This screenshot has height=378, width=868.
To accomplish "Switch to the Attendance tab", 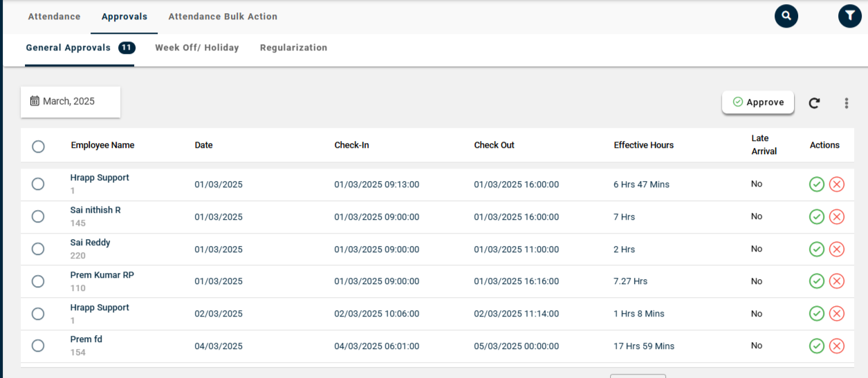I will click(x=54, y=17).
